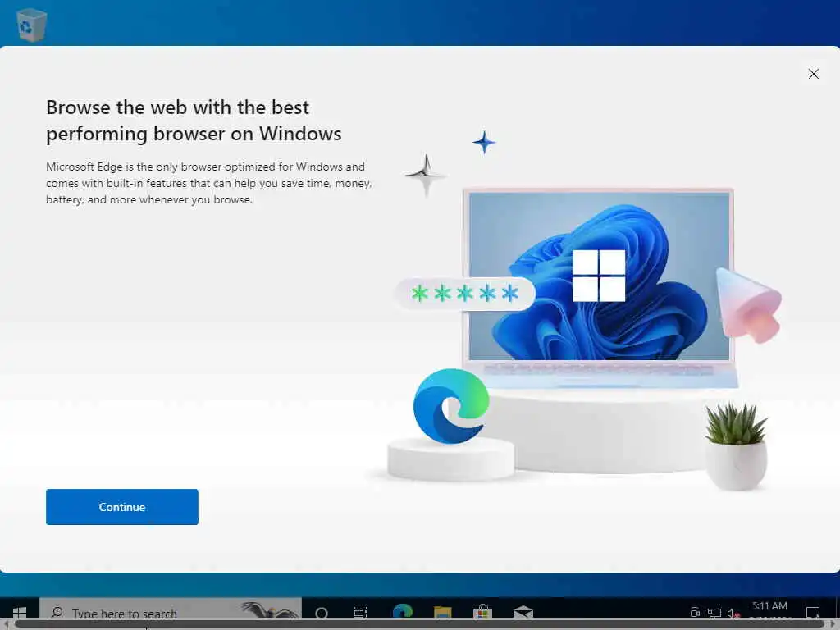Launch Microsoft Edge from the taskbar
Screen dimensions: 840x630
(402, 611)
